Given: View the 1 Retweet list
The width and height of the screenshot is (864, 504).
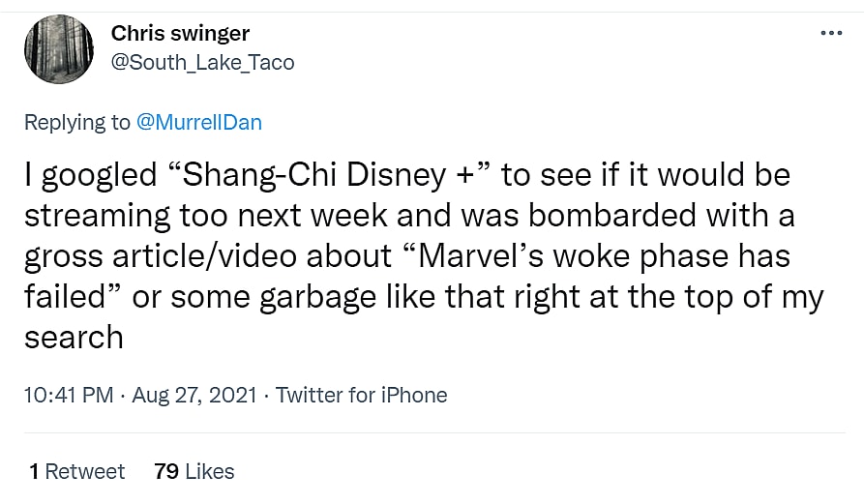Looking at the screenshot, I should click(77, 471).
